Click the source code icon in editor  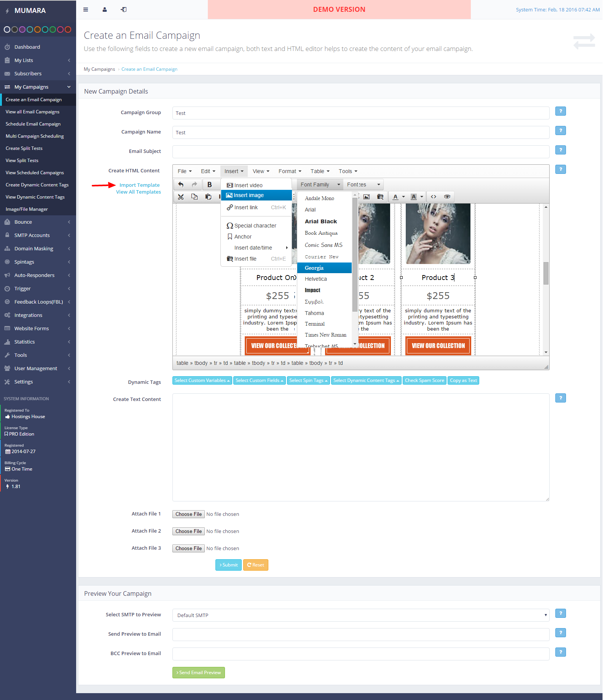pos(434,197)
